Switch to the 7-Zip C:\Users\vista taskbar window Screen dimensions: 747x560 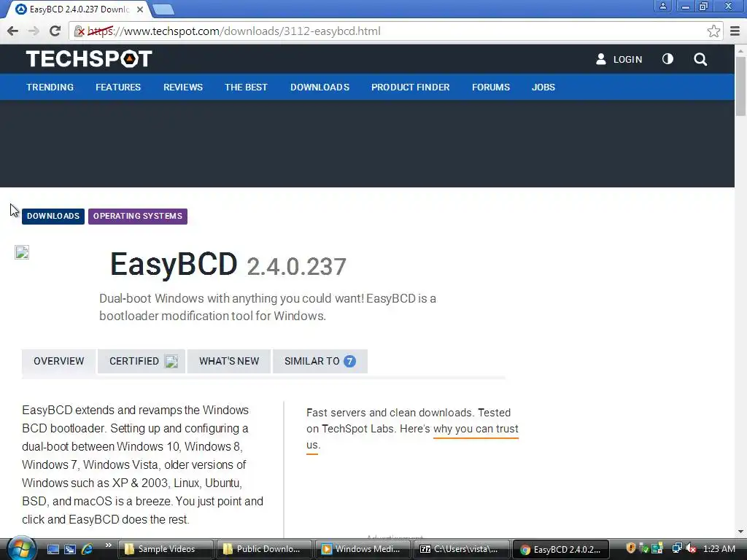point(462,549)
